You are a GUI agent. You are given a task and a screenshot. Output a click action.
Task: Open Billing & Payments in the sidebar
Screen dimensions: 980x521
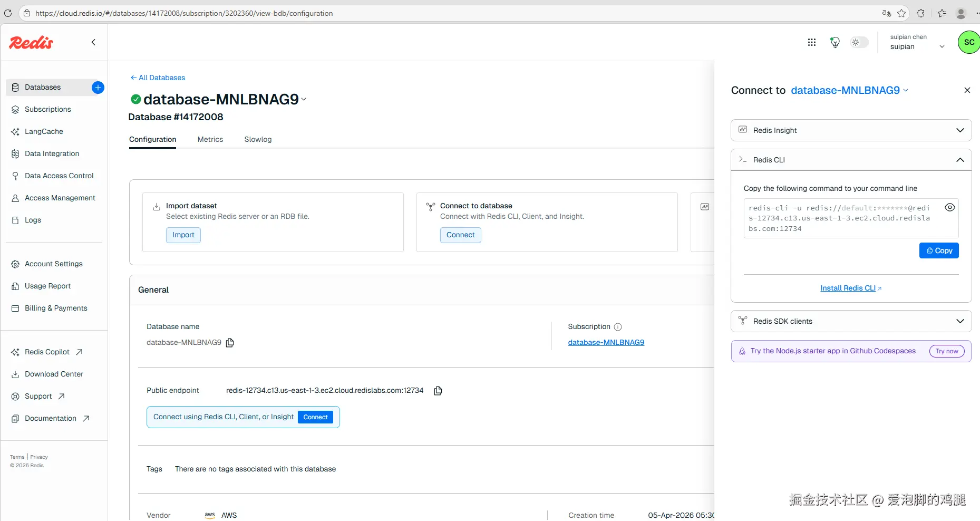pos(56,308)
